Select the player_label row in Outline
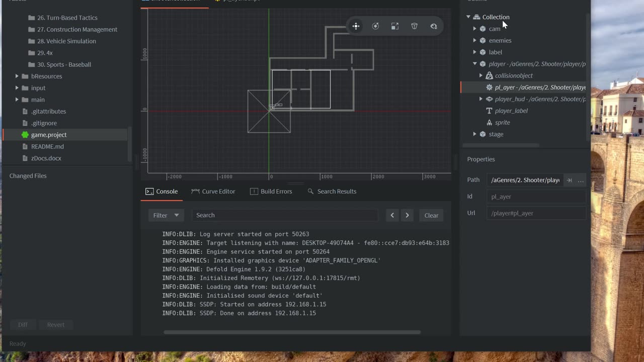 point(523,111)
